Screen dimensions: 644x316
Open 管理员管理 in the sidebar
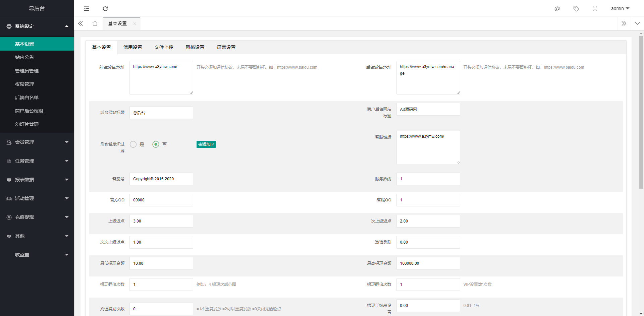pos(37,71)
